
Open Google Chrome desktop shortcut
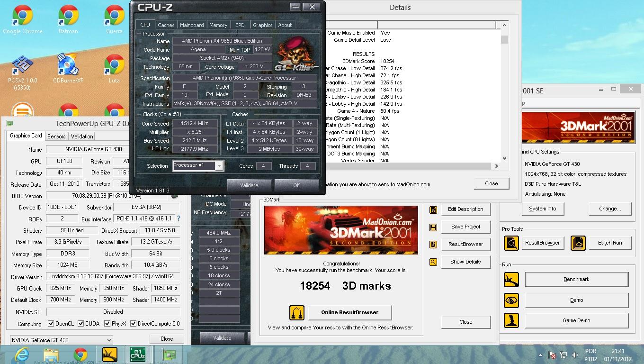(22, 20)
